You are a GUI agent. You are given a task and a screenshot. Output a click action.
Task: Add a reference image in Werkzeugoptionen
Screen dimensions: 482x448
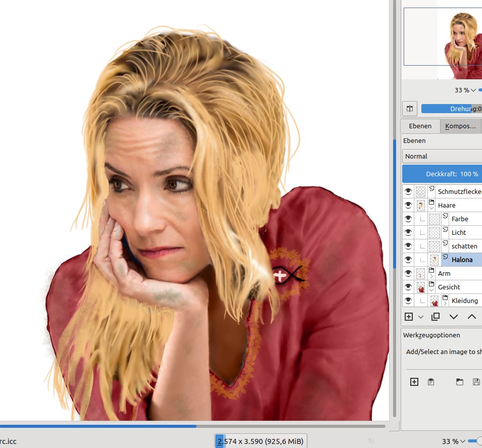(414, 382)
